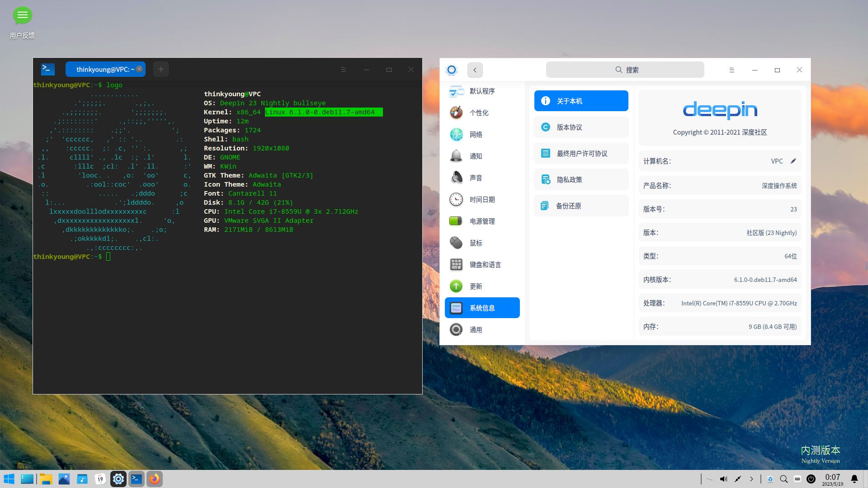
Task: Go back using the arrow button in Control Center
Action: 475,70
